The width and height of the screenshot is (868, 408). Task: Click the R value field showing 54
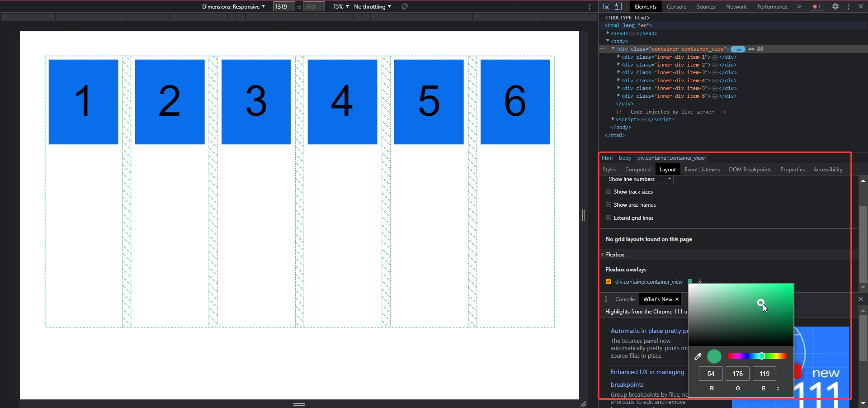(711, 374)
